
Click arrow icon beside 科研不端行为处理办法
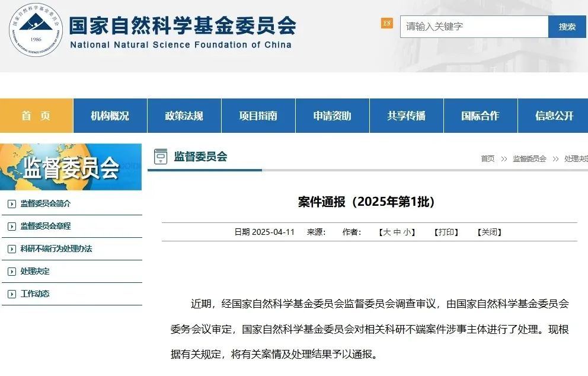click(11, 249)
